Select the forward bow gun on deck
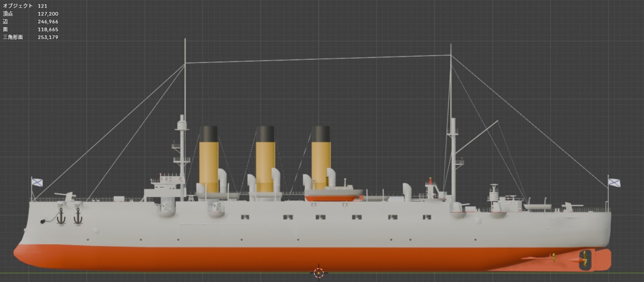 tap(65, 197)
